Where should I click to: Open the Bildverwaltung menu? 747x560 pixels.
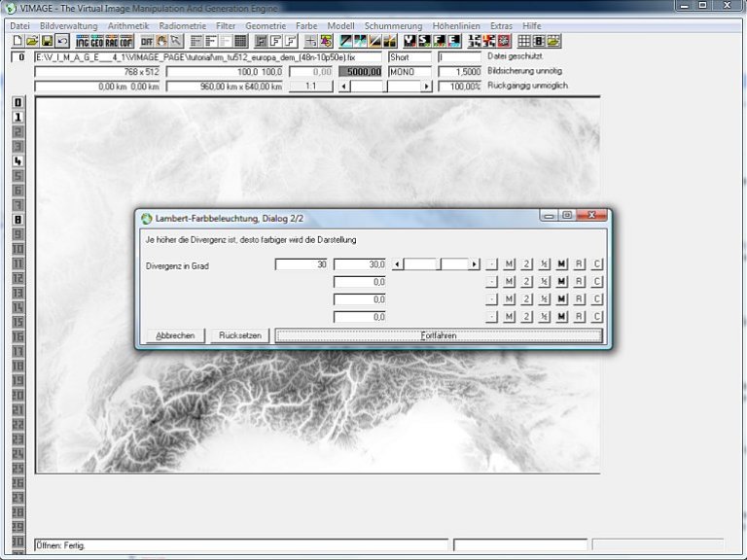[x=69, y=25]
